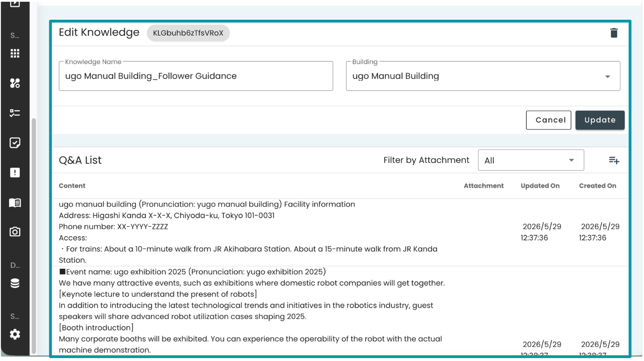Expand the Building dropdown

(483, 76)
